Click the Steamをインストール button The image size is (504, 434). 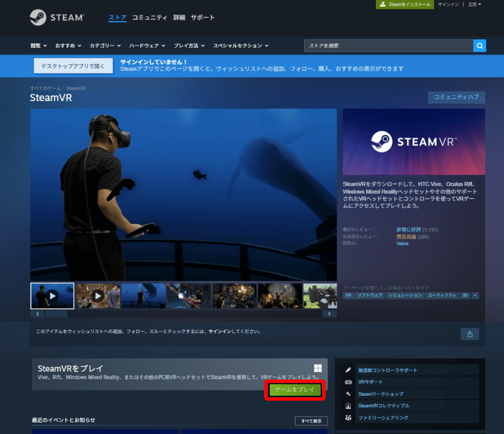(x=405, y=5)
